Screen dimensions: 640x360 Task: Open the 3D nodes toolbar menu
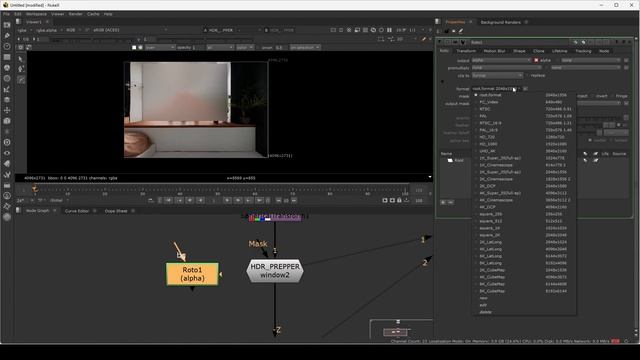coord(7,121)
